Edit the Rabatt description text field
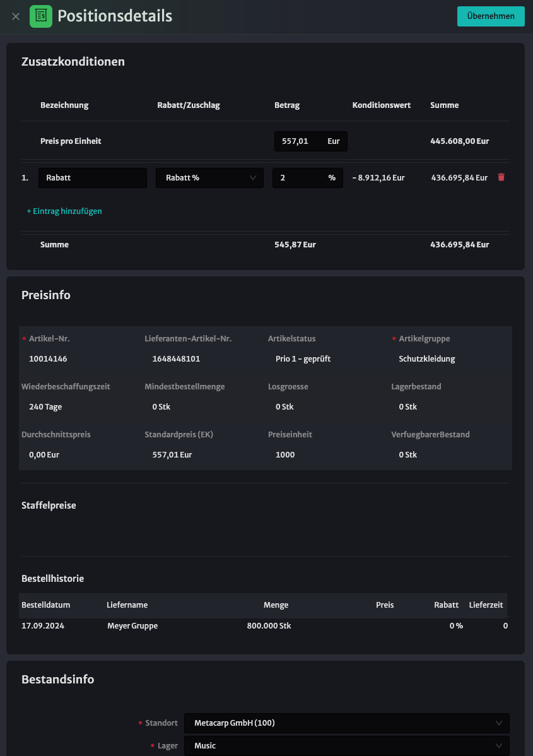The width and height of the screenshot is (533, 756). tap(93, 178)
